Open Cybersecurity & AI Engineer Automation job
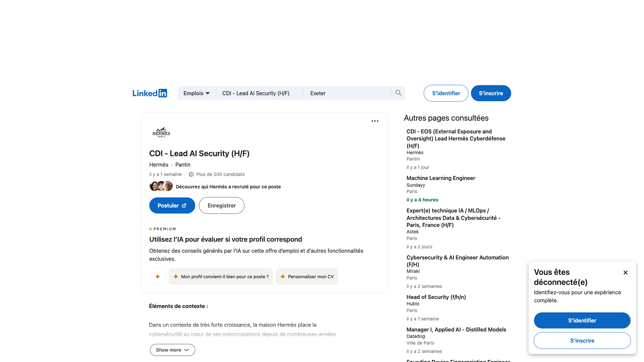This screenshot has width=644, height=362. click(458, 261)
